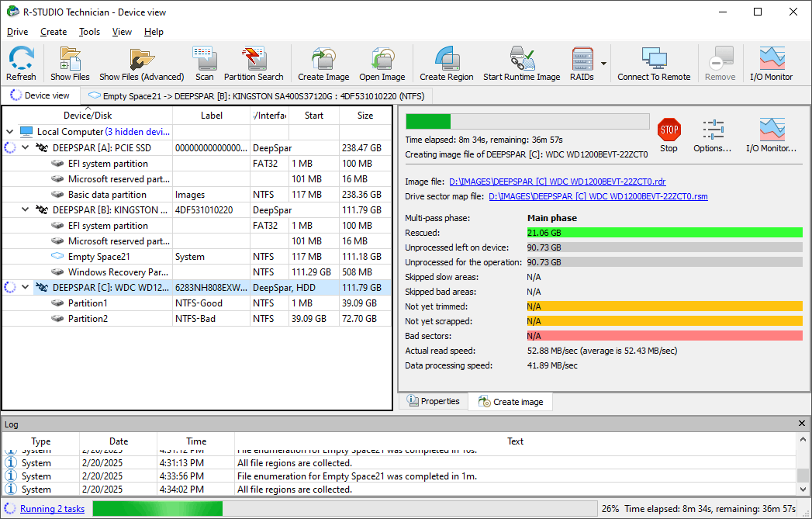Click the Windows Recovery partition icon
This screenshot has height=519, width=812.
(x=57, y=272)
